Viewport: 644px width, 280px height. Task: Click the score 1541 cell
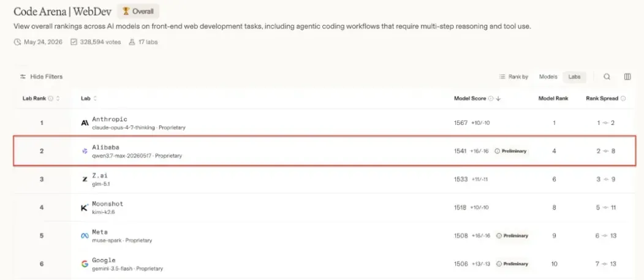pos(460,151)
